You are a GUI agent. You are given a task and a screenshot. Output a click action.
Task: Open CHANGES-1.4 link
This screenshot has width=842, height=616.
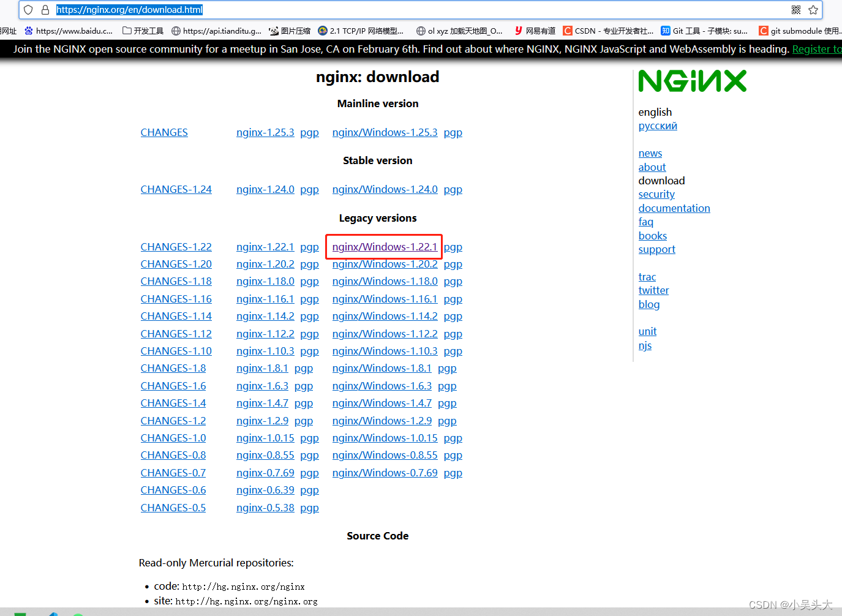click(173, 403)
